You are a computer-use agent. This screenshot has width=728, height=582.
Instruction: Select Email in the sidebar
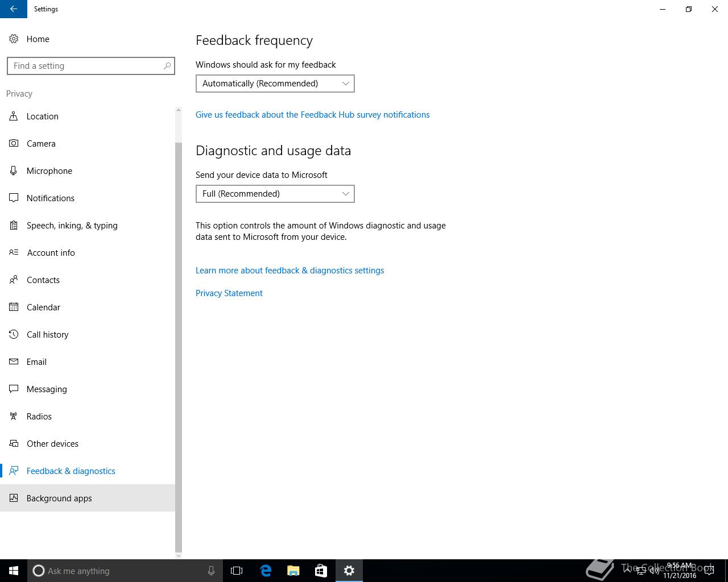(88, 361)
